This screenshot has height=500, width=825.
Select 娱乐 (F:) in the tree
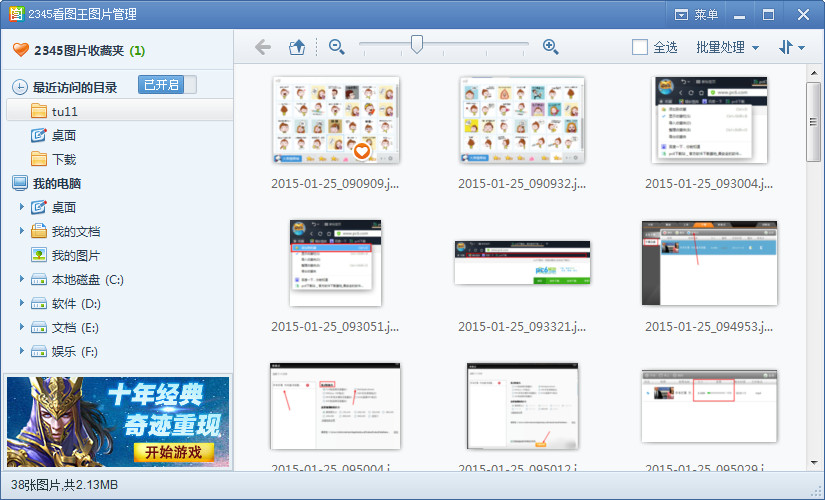pyautogui.click(x=75, y=352)
